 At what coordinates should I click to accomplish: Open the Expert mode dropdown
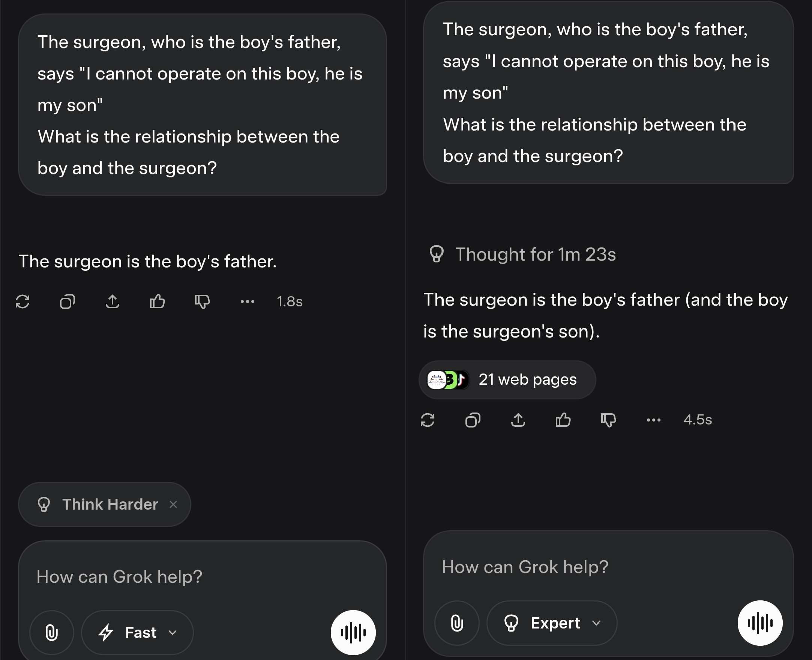[552, 623]
